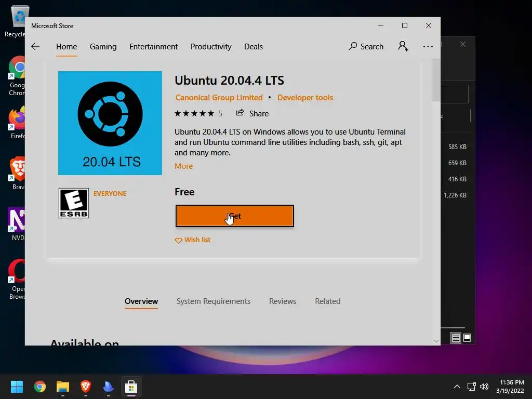Select the Ubuntu 20.04 LTS app logo
The width and height of the screenshot is (532, 399).
click(x=110, y=123)
